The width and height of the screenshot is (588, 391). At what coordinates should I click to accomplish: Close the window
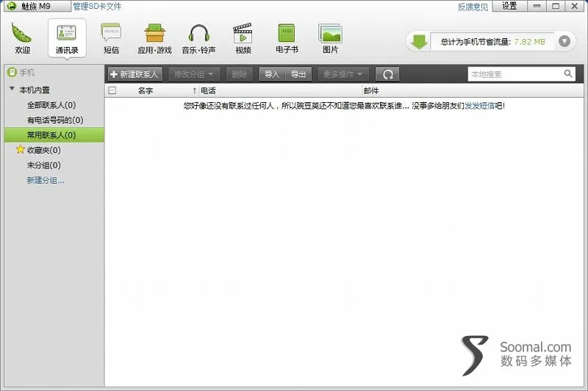(x=575, y=6)
